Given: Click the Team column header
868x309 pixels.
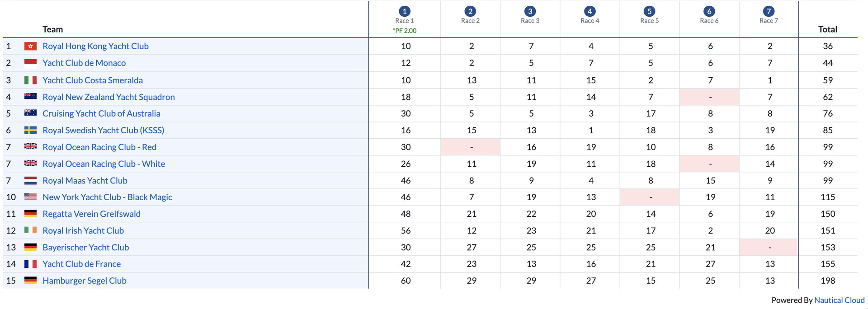Looking at the screenshot, I should pos(53,29).
